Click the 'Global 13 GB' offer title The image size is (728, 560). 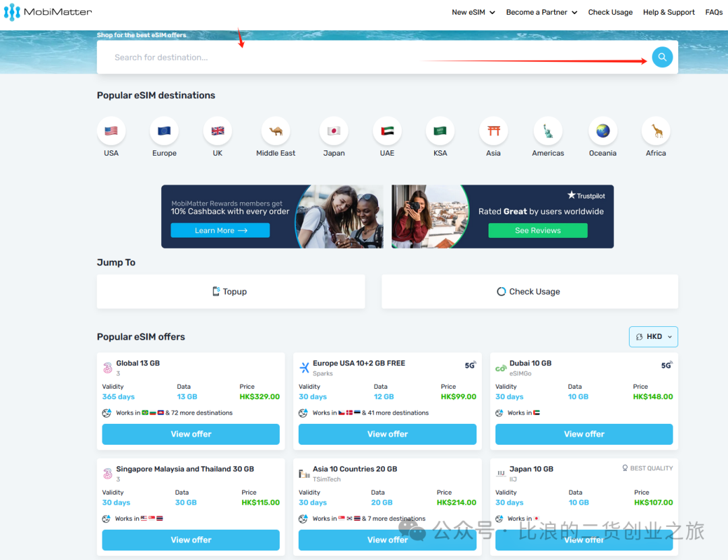pos(138,363)
